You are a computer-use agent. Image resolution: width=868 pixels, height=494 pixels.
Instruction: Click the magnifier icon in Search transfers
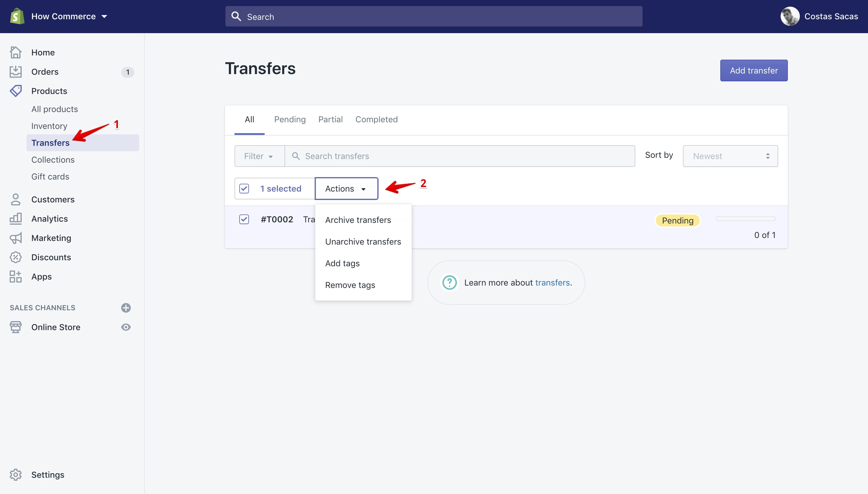click(x=296, y=156)
